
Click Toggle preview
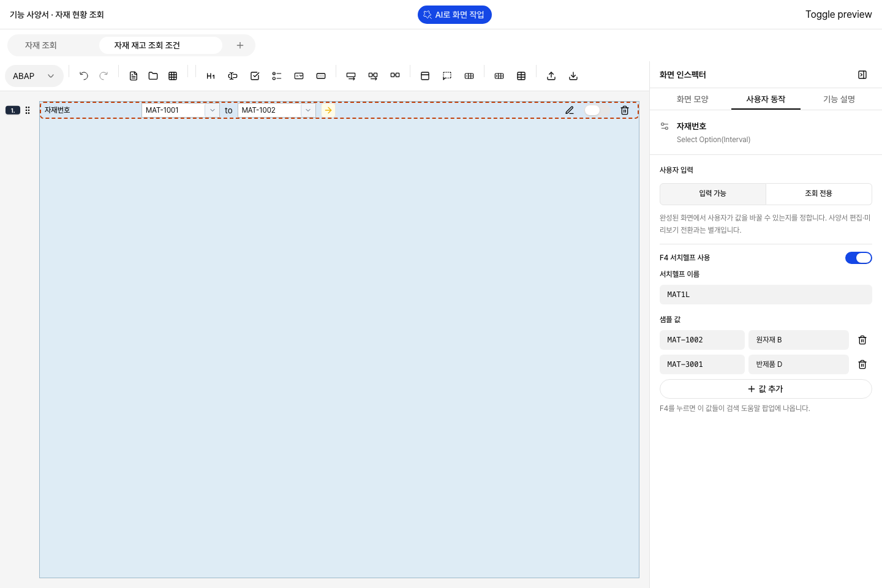[839, 15]
